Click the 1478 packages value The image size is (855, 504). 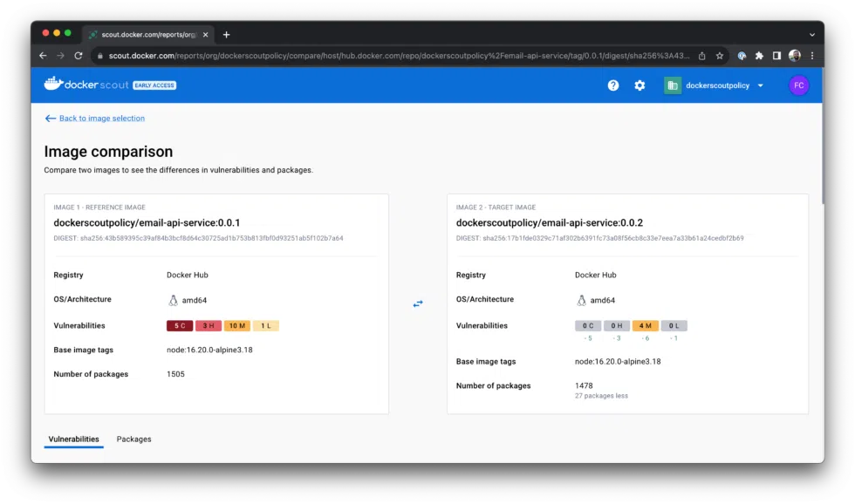tap(584, 385)
